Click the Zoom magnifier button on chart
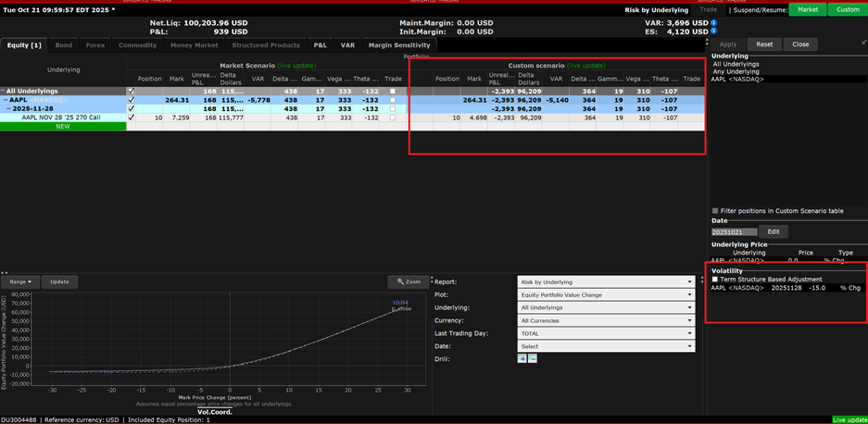 [408, 281]
